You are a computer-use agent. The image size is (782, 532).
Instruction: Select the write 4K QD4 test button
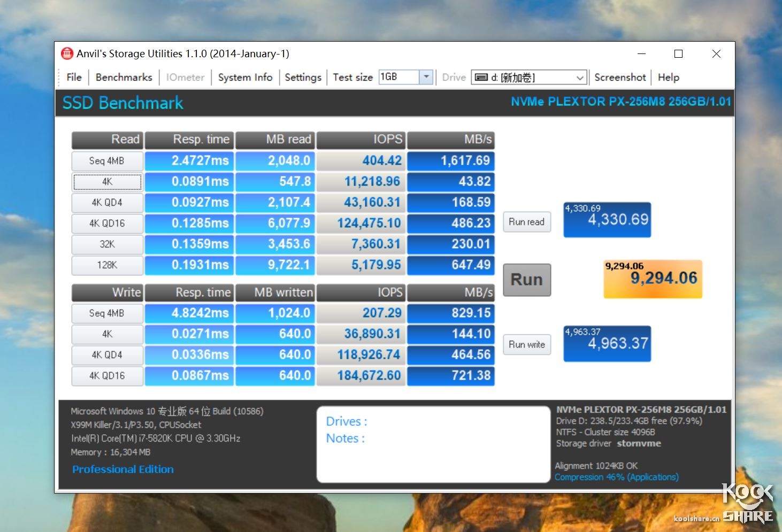[x=107, y=355]
